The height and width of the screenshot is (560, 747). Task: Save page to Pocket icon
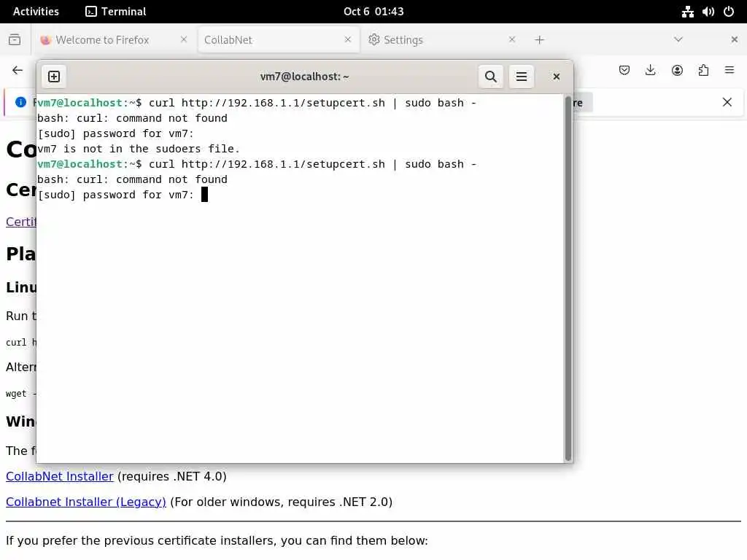(624, 71)
